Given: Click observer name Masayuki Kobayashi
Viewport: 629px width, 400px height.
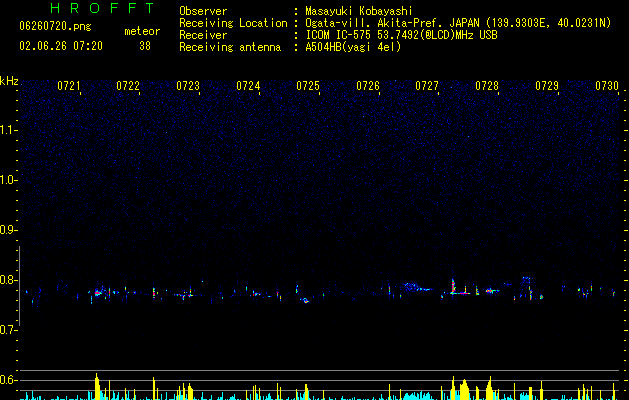Looking at the screenshot, I should (359, 11).
